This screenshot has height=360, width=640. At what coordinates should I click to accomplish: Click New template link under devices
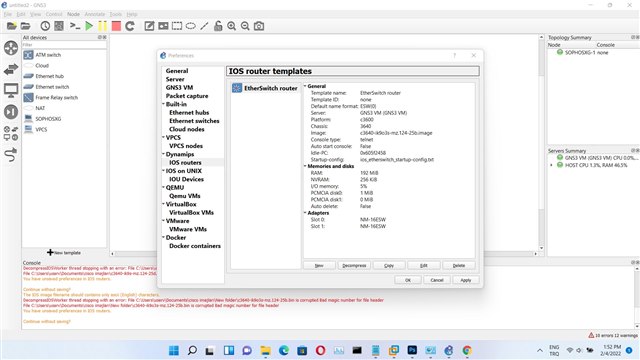click(x=64, y=253)
